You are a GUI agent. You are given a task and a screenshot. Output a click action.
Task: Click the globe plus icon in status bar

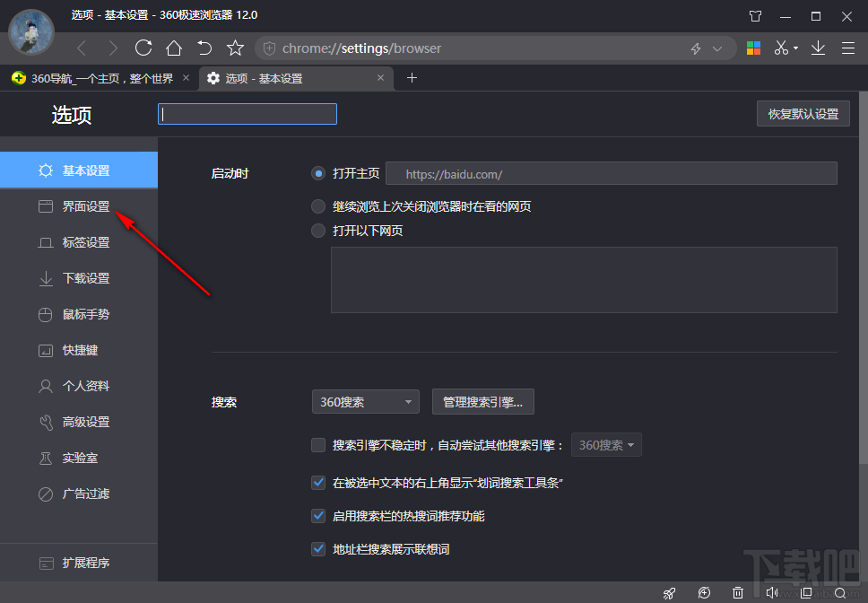pos(704,593)
